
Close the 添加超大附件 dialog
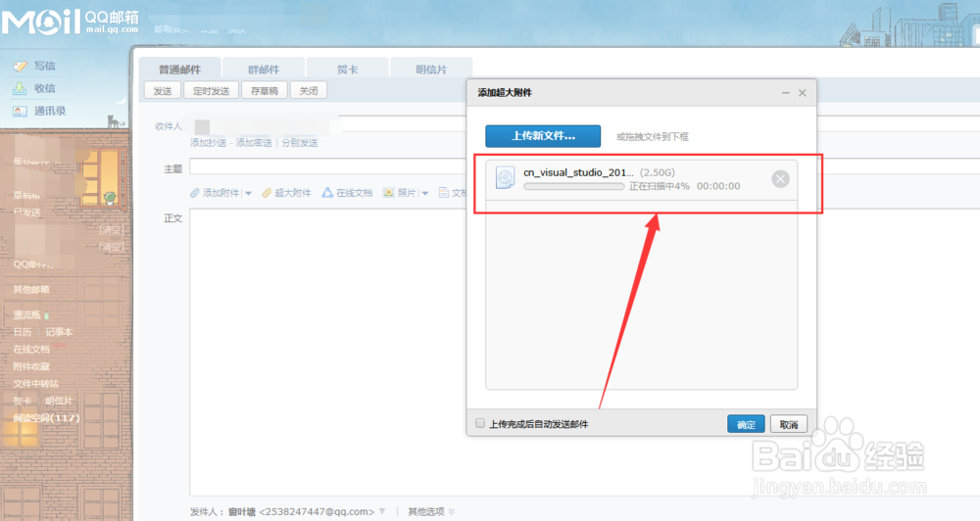[x=803, y=93]
